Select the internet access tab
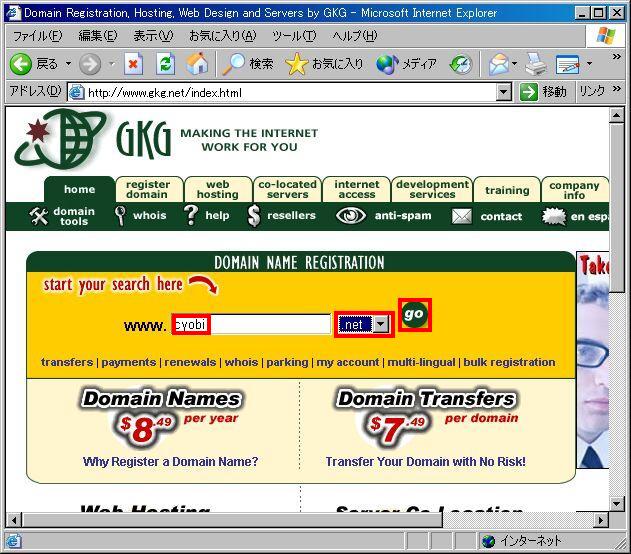Viewport: 631px width, 554px height. pos(357,189)
